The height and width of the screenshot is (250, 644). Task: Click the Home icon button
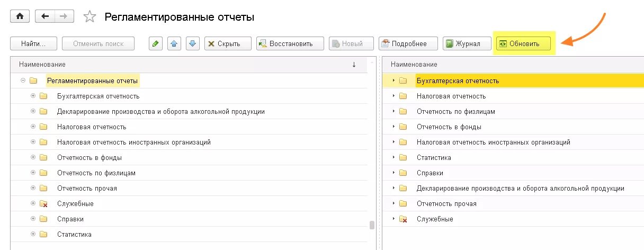click(20, 16)
